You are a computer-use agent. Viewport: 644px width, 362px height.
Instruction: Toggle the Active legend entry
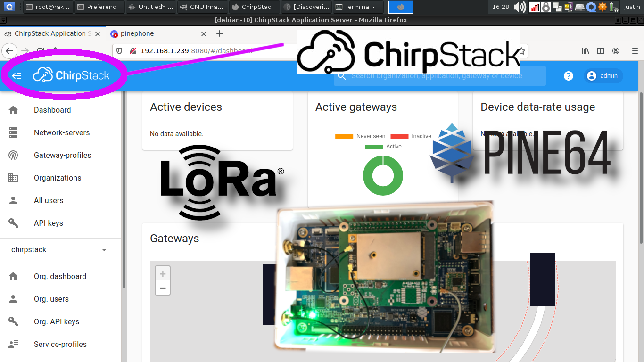pyautogui.click(x=383, y=147)
